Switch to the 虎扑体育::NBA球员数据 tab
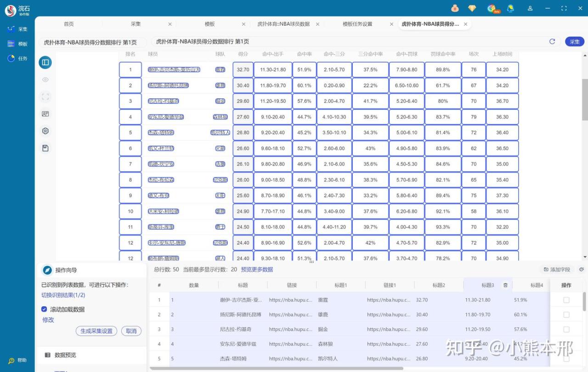The image size is (588, 372). 283,24
